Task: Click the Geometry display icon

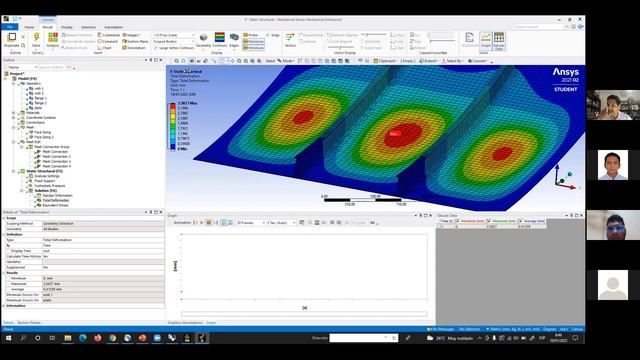Action: coord(203,38)
